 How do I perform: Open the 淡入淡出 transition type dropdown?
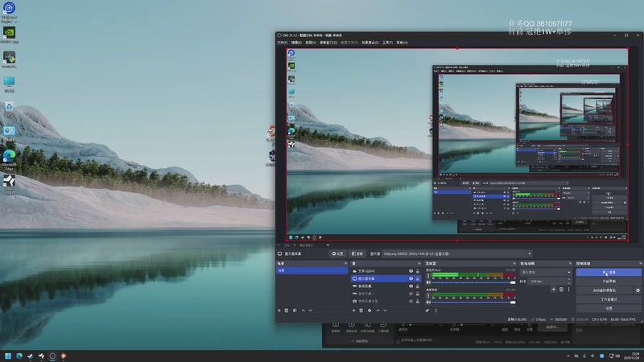(x=546, y=272)
